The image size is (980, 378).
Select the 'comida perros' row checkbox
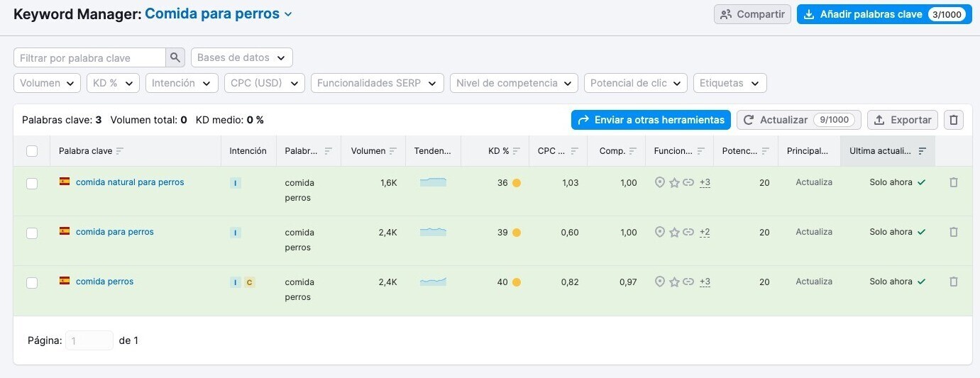(x=32, y=283)
